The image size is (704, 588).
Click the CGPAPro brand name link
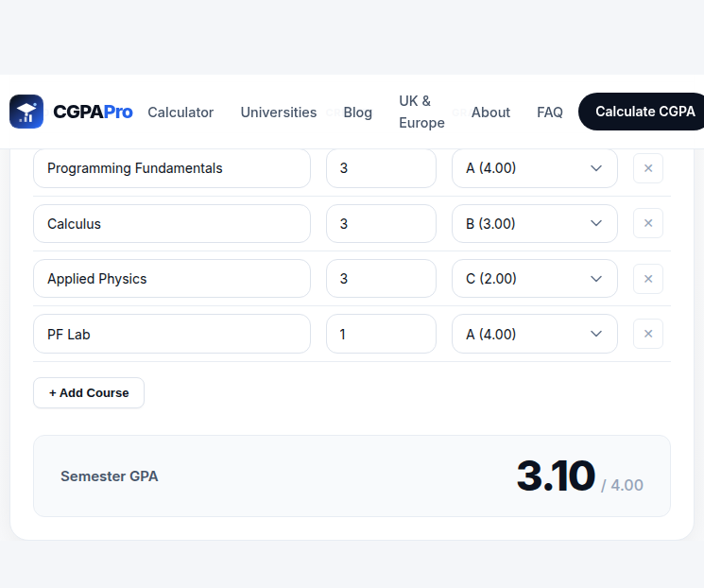point(93,112)
